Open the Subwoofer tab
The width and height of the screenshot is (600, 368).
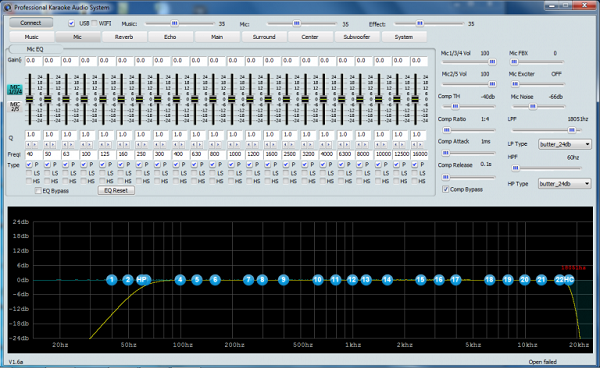(357, 37)
